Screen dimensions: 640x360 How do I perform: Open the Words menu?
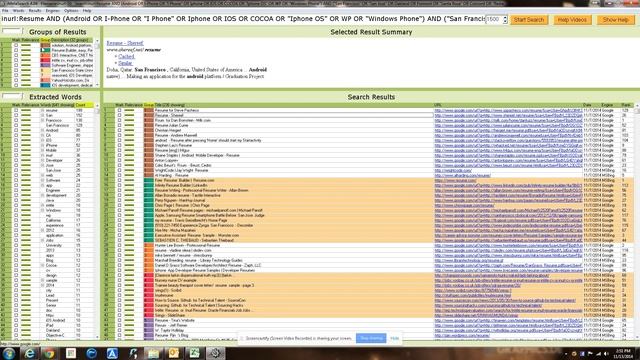(x=18, y=11)
